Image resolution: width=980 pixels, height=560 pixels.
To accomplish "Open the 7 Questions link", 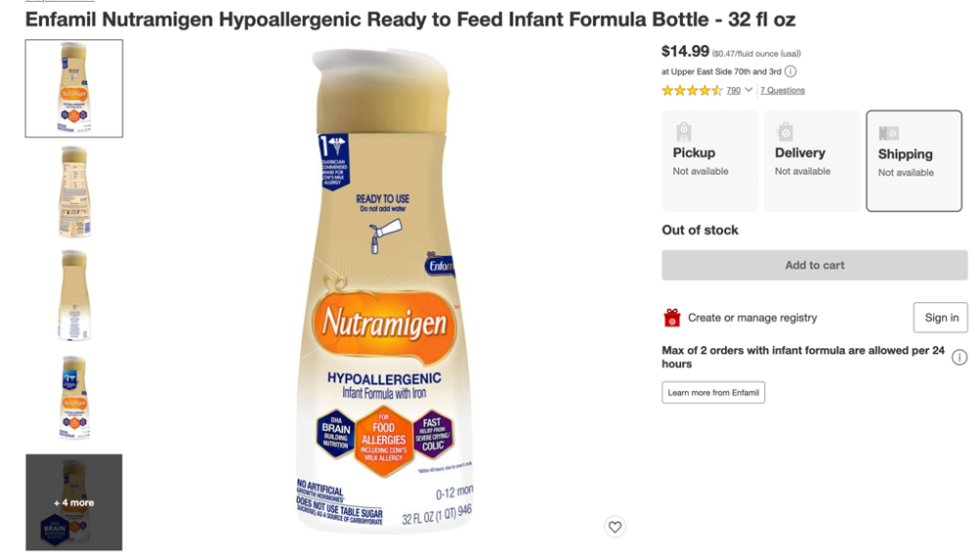I will point(782,91).
